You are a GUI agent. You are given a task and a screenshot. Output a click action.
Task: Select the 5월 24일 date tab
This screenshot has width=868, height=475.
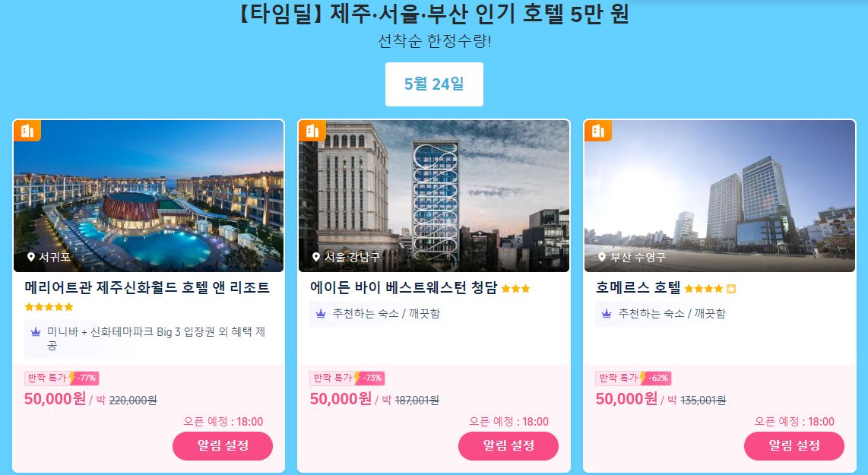click(434, 84)
